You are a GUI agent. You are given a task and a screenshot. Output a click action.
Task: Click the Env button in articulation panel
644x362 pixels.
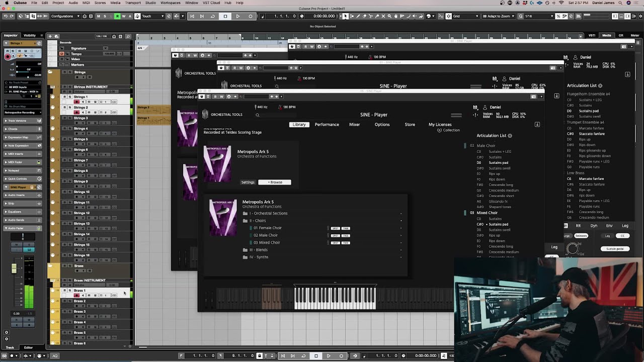coord(609,226)
